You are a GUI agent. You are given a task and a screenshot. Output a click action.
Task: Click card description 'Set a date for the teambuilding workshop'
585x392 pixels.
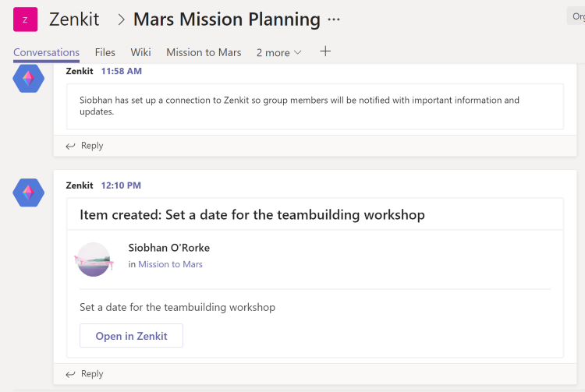click(178, 307)
